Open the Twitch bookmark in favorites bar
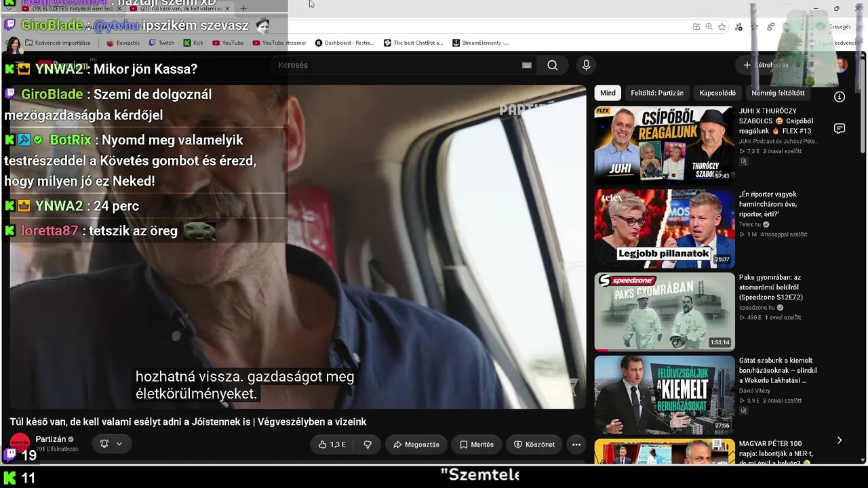 coord(161,43)
